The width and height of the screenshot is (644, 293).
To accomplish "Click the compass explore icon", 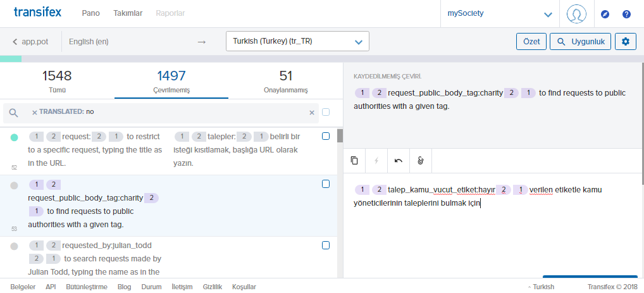I will coord(605,14).
